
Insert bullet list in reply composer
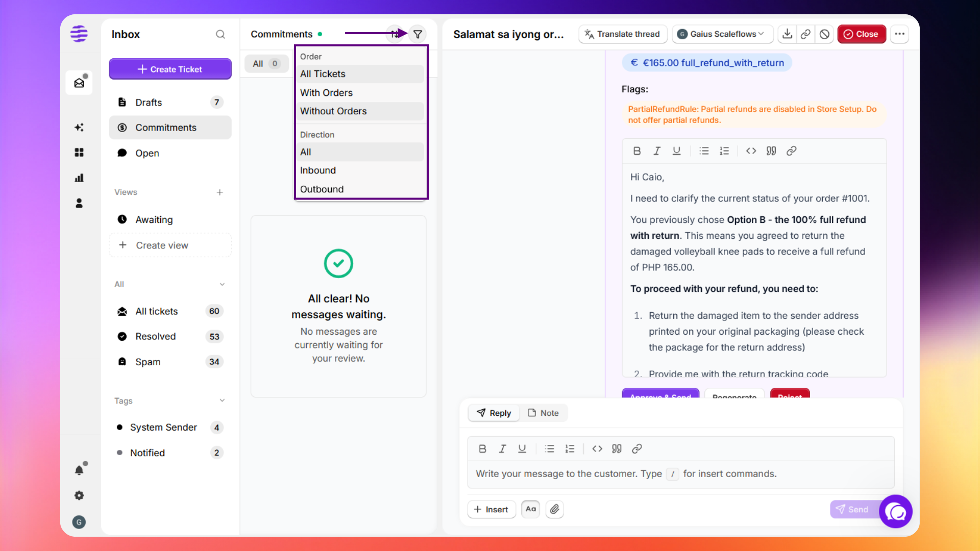[550, 449]
